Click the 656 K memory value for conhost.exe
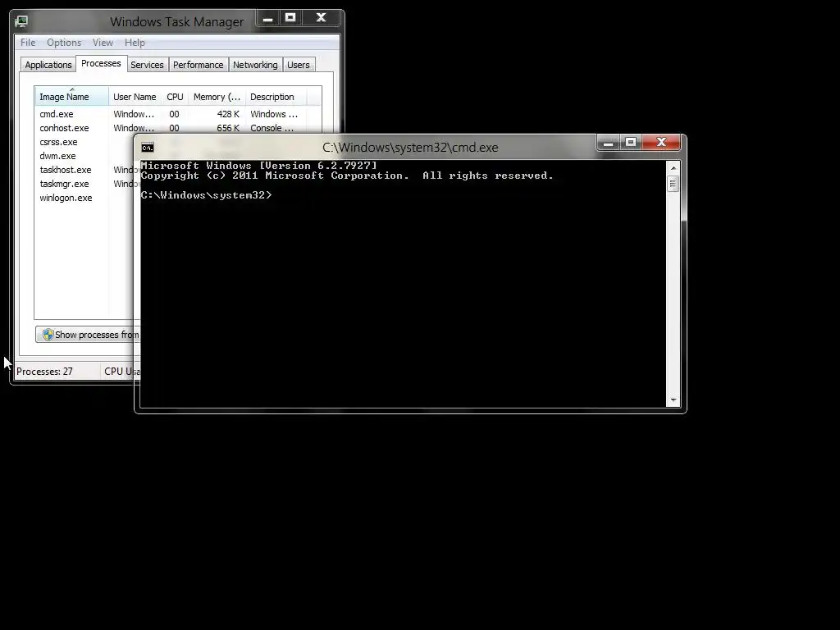Screen dimensions: 840x630 pyautogui.click(x=228, y=128)
